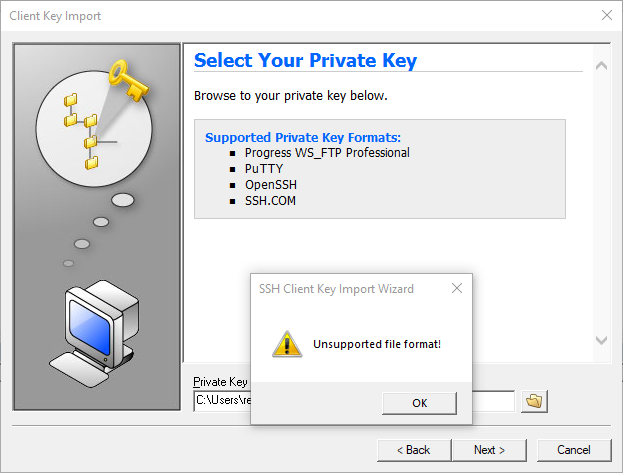Click the "Select Your Private Key" heading

click(305, 60)
